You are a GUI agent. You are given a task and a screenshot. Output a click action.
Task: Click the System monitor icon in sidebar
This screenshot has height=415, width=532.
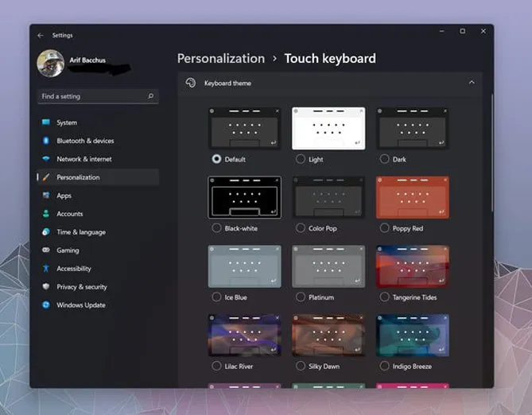coord(46,122)
